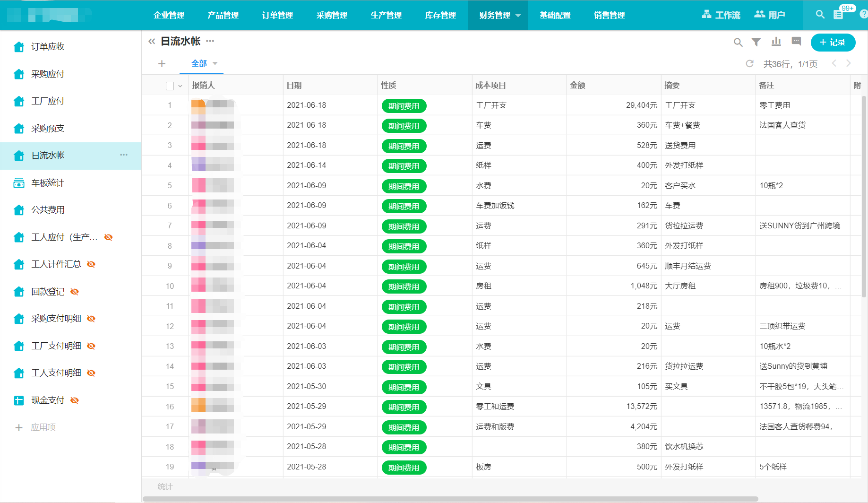The width and height of the screenshot is (868, 503).
Task: Click the 车板统计 sidebar icon
Action: pyautogui.click(x=19, y=183)
